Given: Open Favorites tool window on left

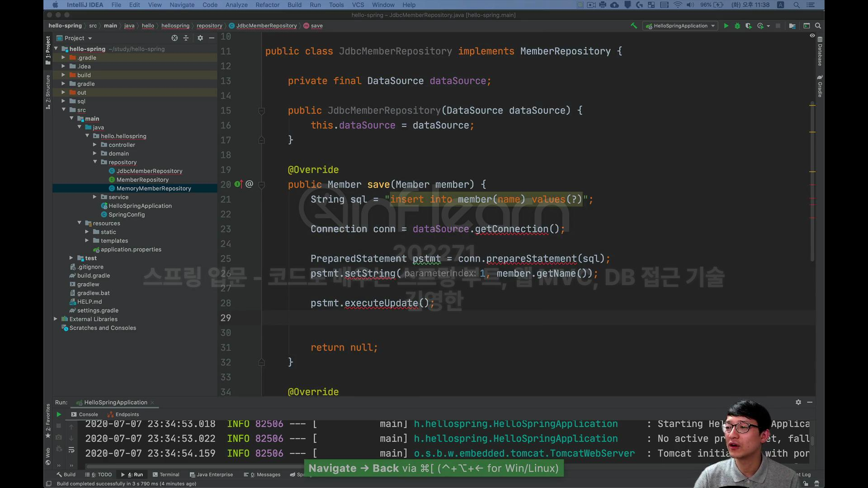Looking at the screenshot, I should click(48, 421).
